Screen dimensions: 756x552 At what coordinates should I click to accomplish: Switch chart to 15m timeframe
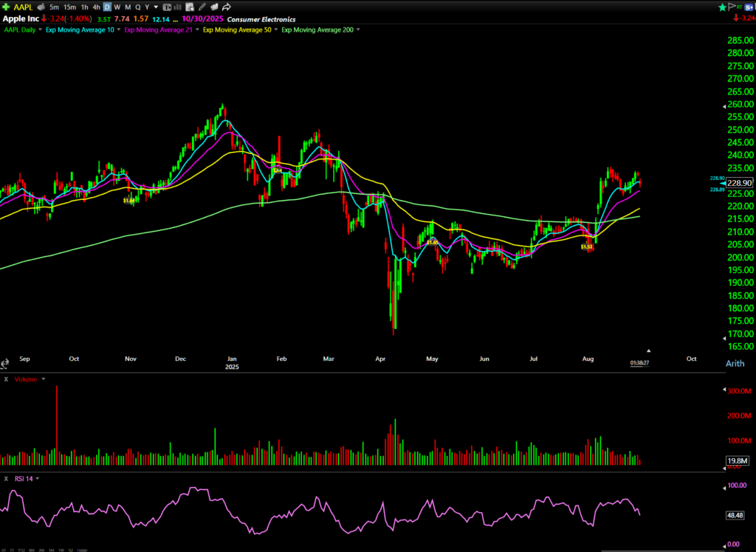pos(70,7)
